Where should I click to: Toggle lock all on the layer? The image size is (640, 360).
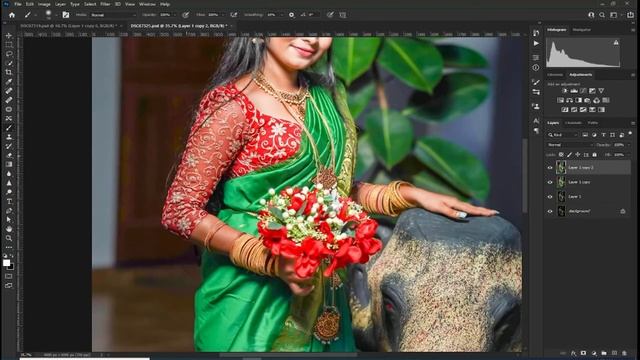tap(594, 155)
